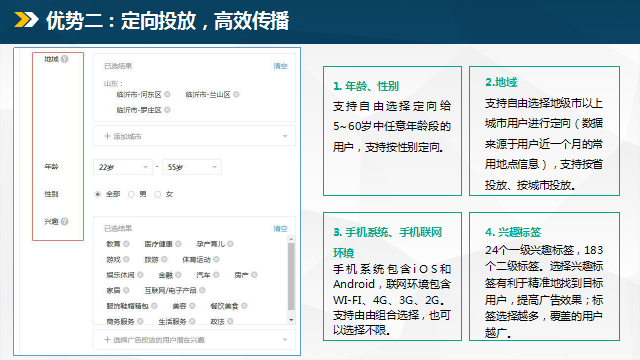This screenshot has height=360, width=640.
Task: Select the 全部 gender radio button
Action: [x=98, y=194]
